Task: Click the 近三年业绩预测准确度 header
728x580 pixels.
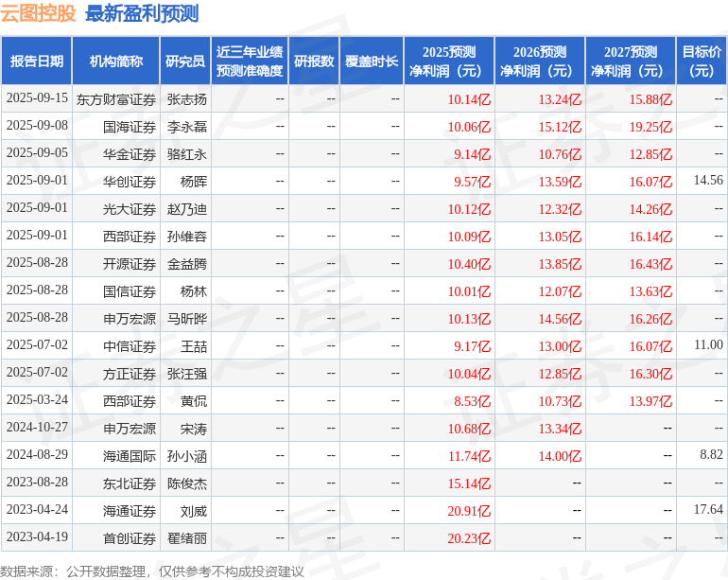Action: (250, 62)
